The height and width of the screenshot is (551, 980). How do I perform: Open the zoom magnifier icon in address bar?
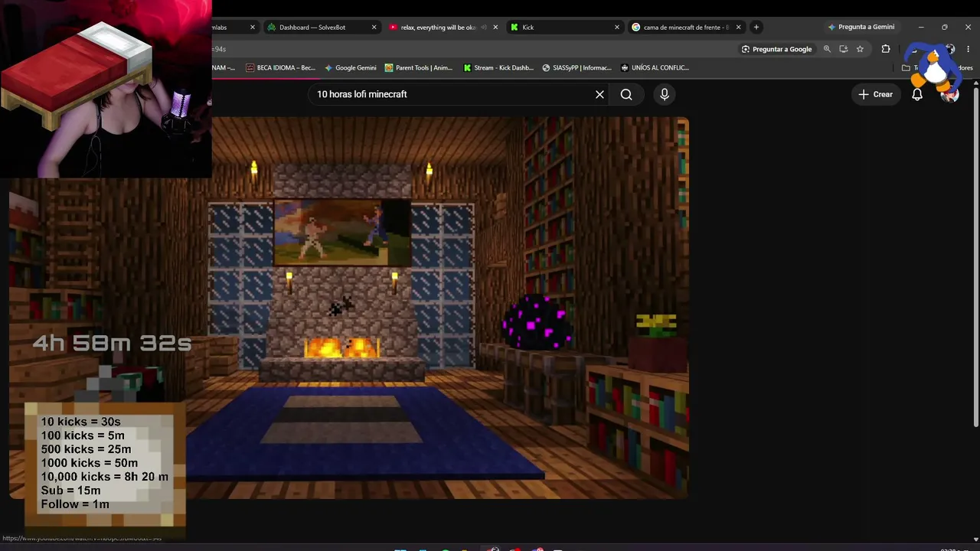point(827,49)
